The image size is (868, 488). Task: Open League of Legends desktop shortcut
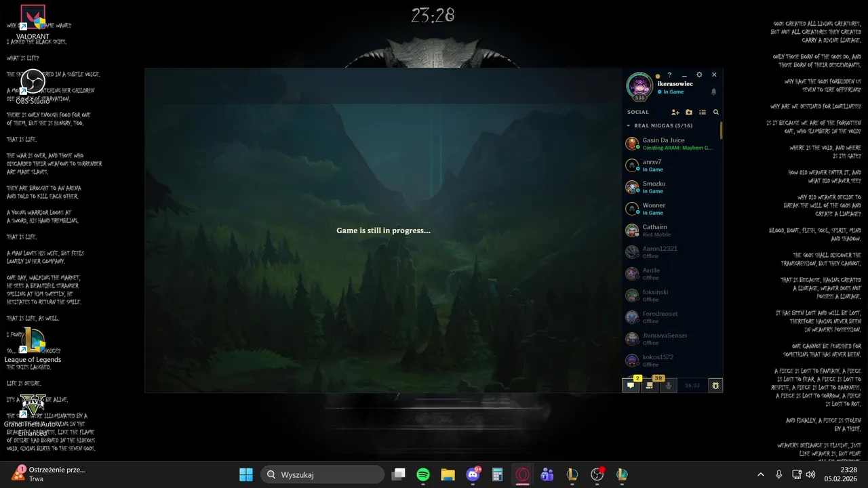click(x=33, y=345)
